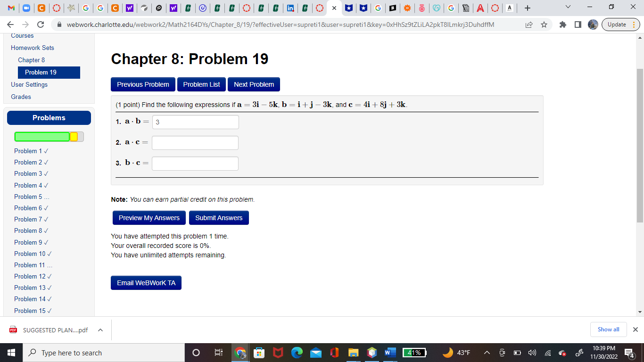
Task: Open Microsoft Office from taskbar
Action: coord(334,353)
